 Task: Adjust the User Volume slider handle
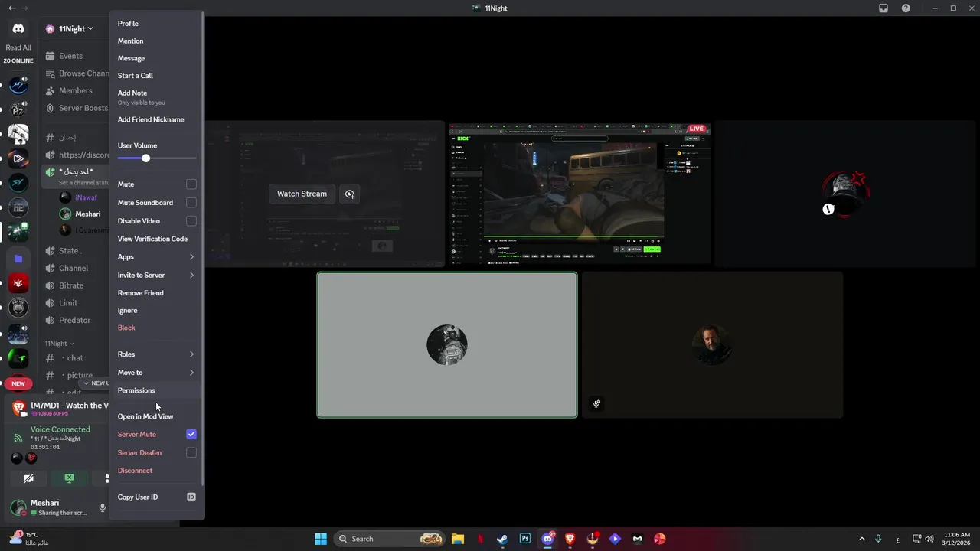tap(145, 158)
